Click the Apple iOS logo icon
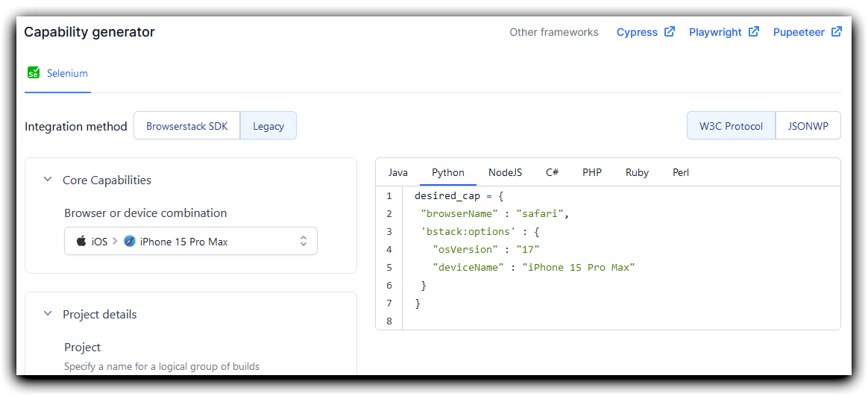Screen dimensions: 868x396 tap(81, 242)
